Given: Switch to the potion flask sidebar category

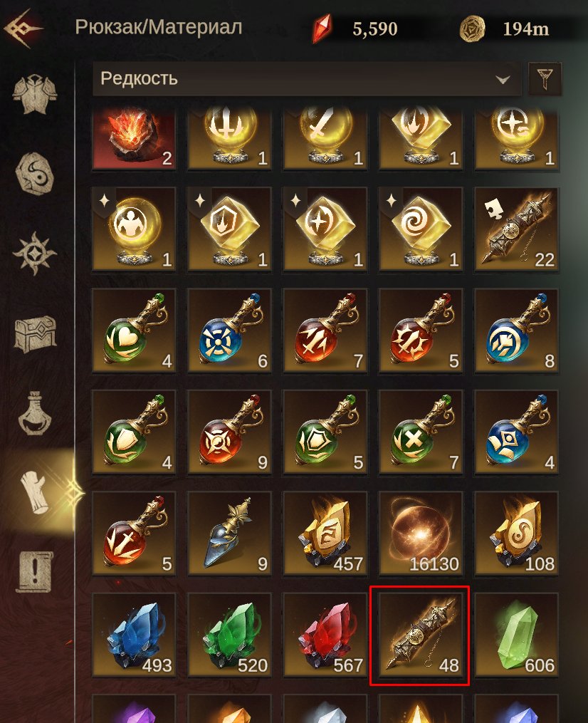Looking at the screenshot, I should (x=35, y=413).
